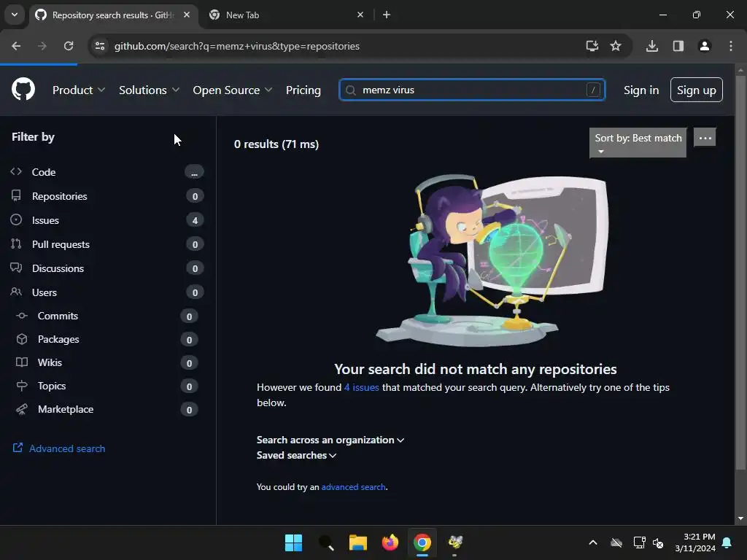Click the cloud sync tray icon
This screenshot has height=560, width=747.
(616, 542)
